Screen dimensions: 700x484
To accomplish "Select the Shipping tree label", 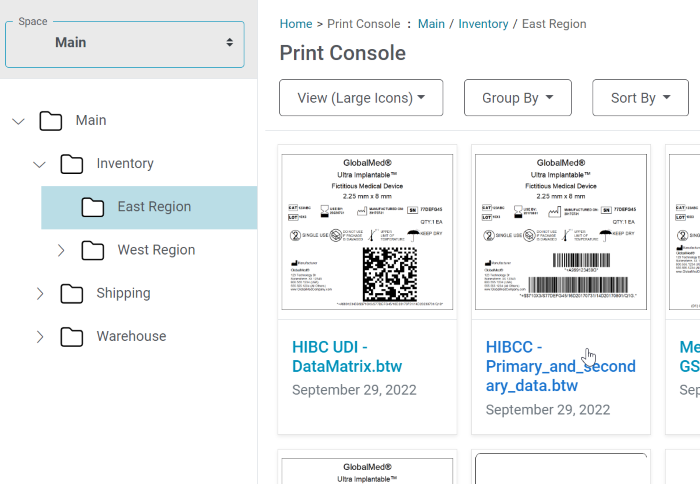I will coord(124,293).
